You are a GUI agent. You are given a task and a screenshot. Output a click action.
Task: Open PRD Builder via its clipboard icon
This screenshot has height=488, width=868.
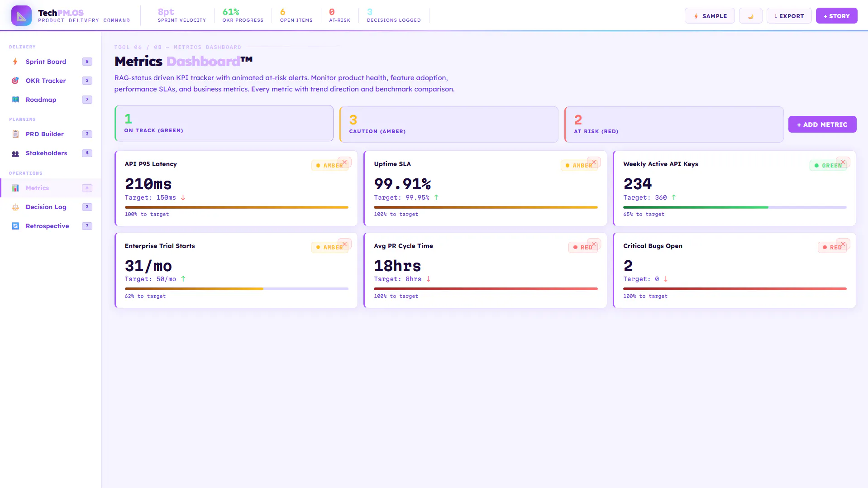tap(15, 134)
